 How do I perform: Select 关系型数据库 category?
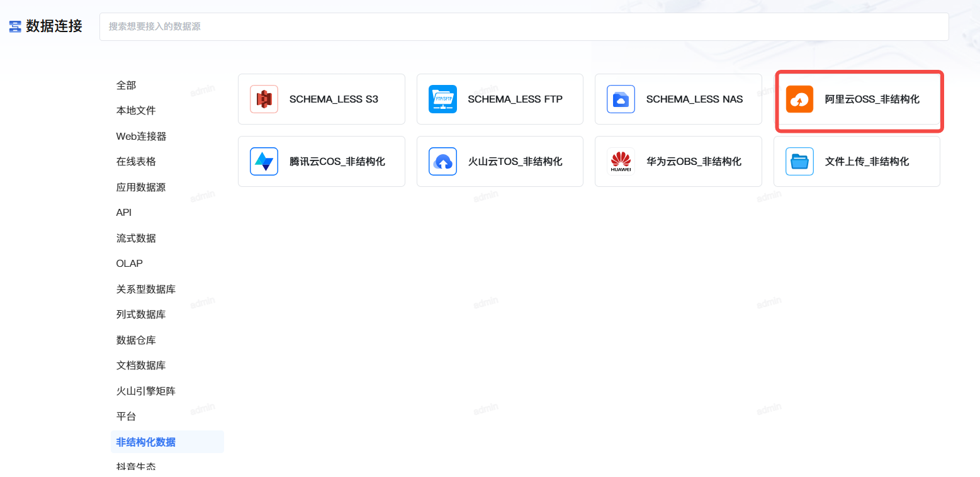coord(146,289)
